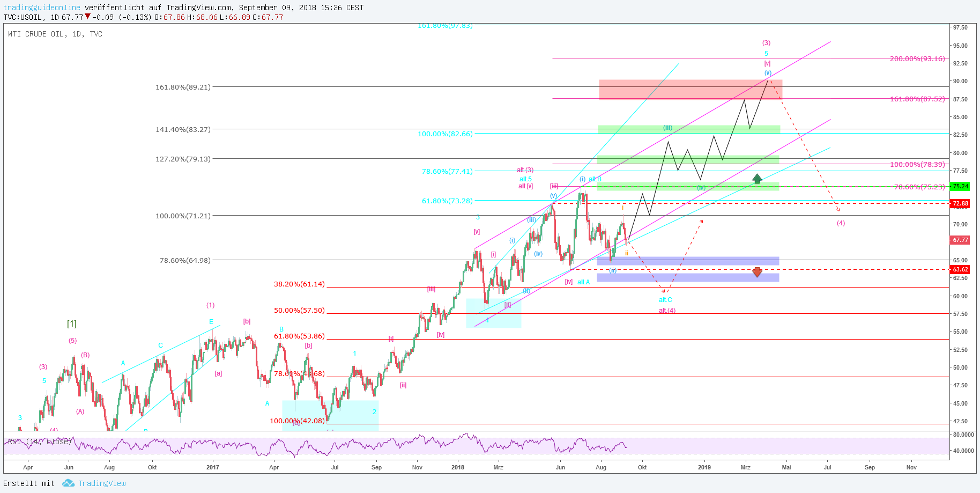The image size is (980, 493).
Task: Click the red target zone rectangle
Action: (691, 90)
